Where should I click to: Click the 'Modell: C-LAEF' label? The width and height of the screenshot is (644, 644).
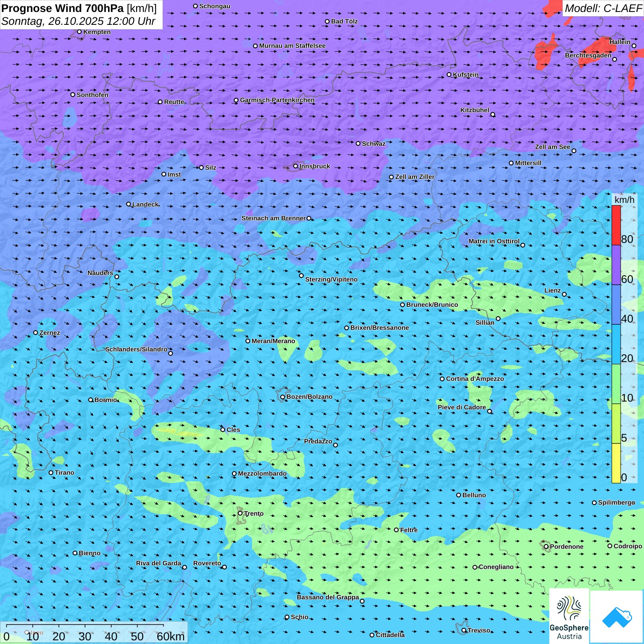point(603,8)
